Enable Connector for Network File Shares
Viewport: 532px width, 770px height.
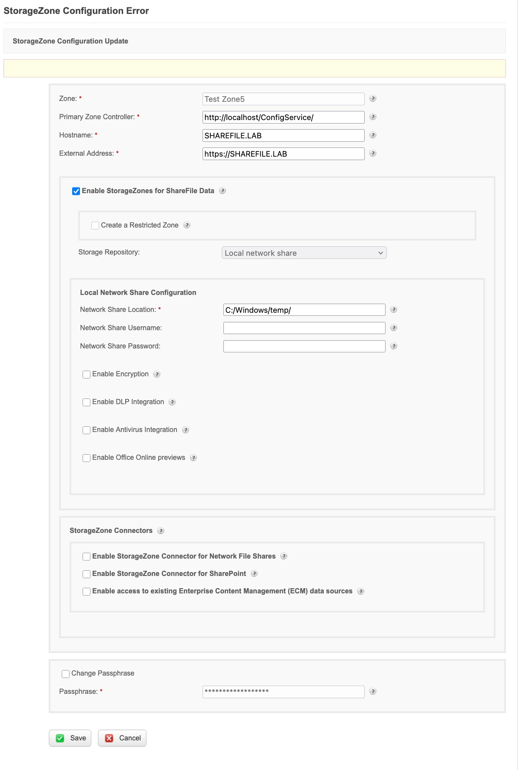[86, 557]
